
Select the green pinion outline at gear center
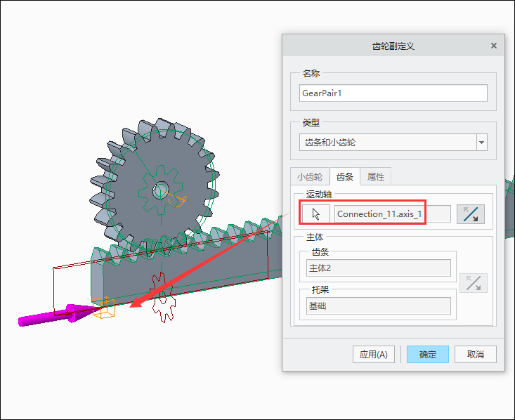161,190
